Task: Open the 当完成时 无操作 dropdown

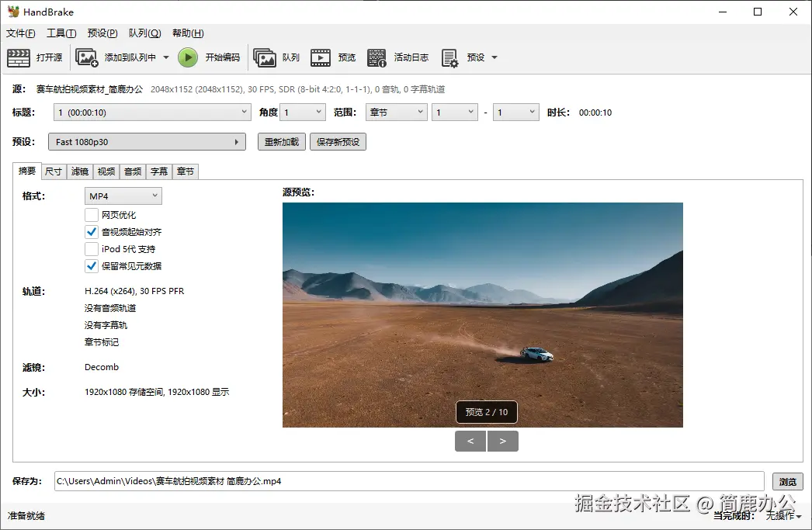Action: coord(783,515)
